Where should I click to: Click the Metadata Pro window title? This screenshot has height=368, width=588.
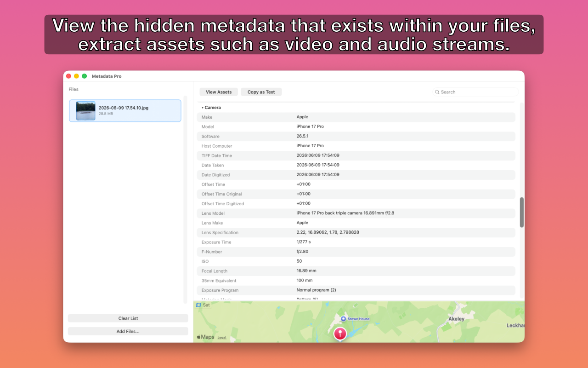(x=107, y=76)
